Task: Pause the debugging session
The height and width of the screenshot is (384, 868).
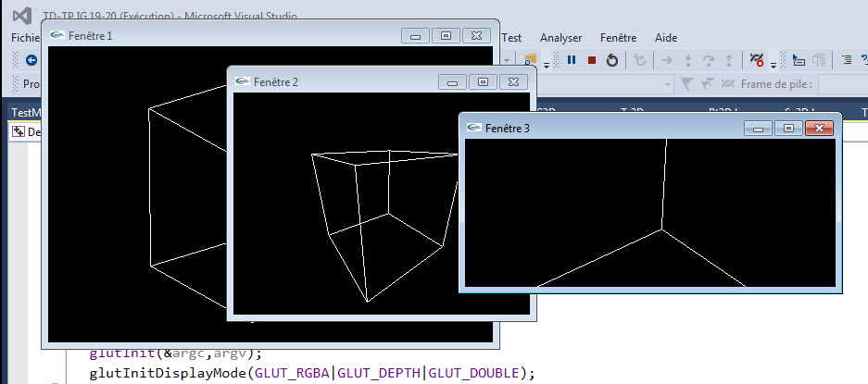Action: pos(572,60)
